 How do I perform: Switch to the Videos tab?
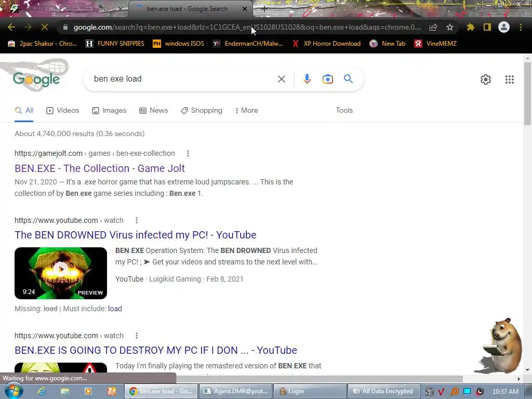click(x=62, y=110)
